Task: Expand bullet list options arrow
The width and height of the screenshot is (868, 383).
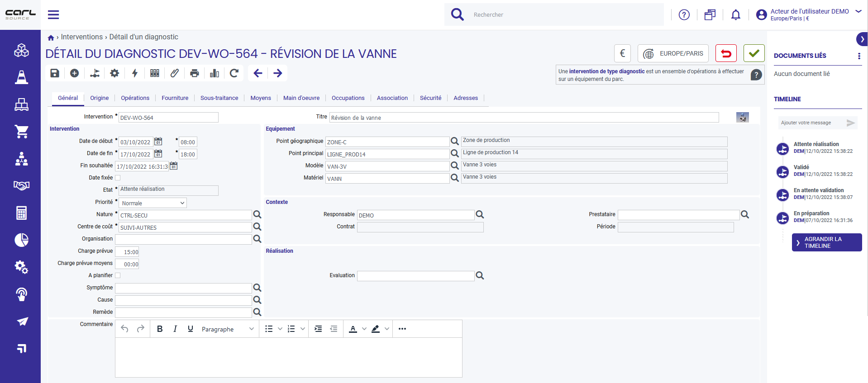Action: click(x=280, y=329)
